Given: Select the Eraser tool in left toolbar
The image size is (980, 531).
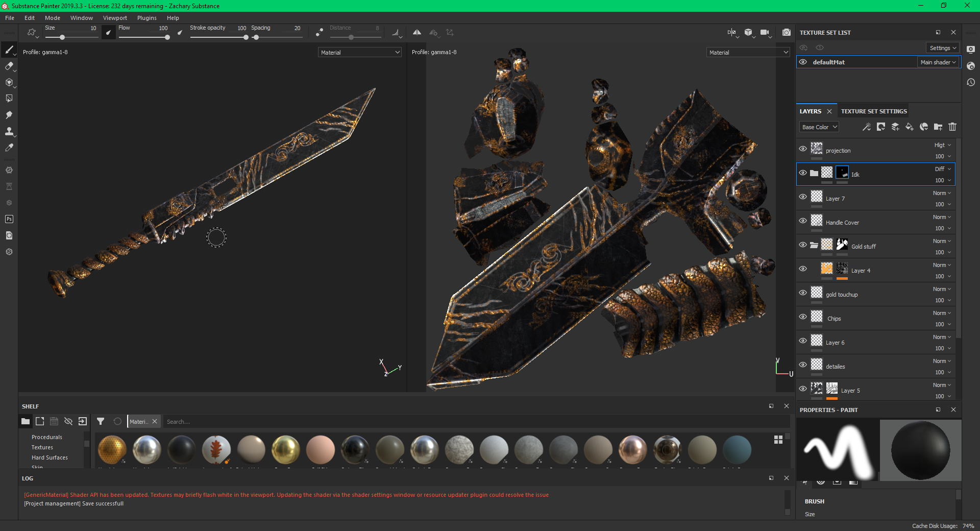Looking at the screenshot, I should click(9, 66).
